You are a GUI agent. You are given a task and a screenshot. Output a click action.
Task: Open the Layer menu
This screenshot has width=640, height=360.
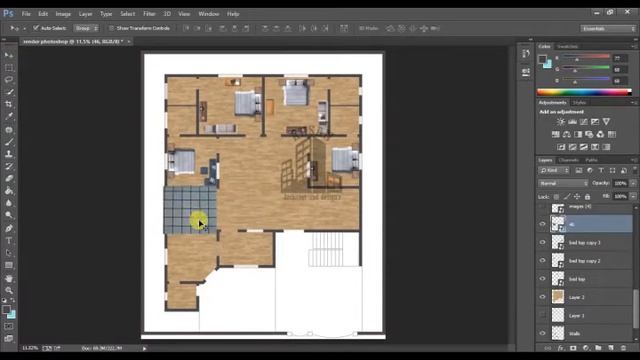click(x=85, y=14)
